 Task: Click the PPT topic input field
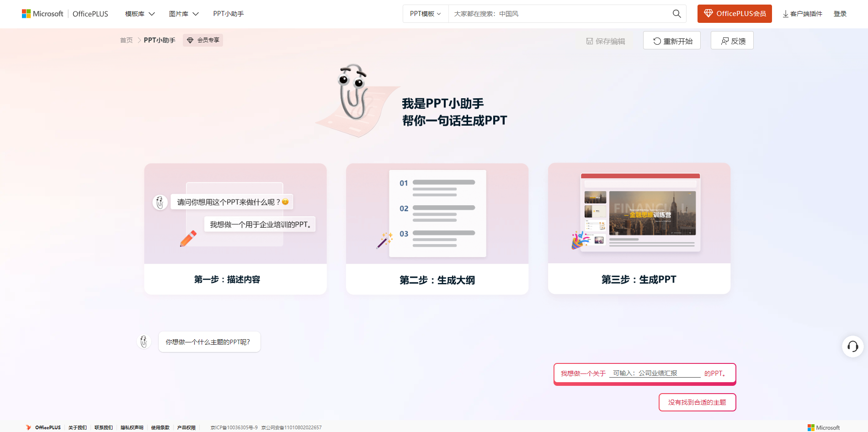click(x=655, y=373)
